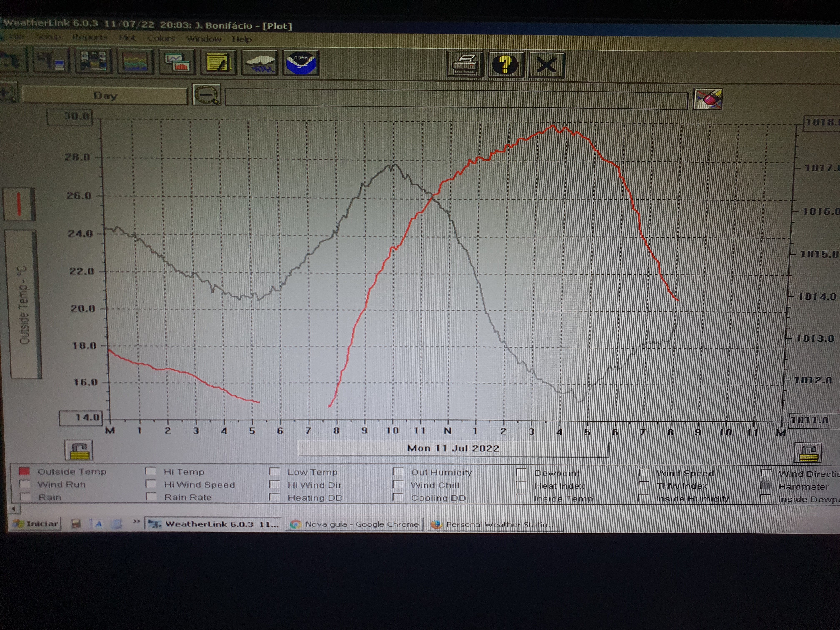Screen dimensions: 840x630
Task: Enable the Out Humidity checkbox
Action: 398,472
